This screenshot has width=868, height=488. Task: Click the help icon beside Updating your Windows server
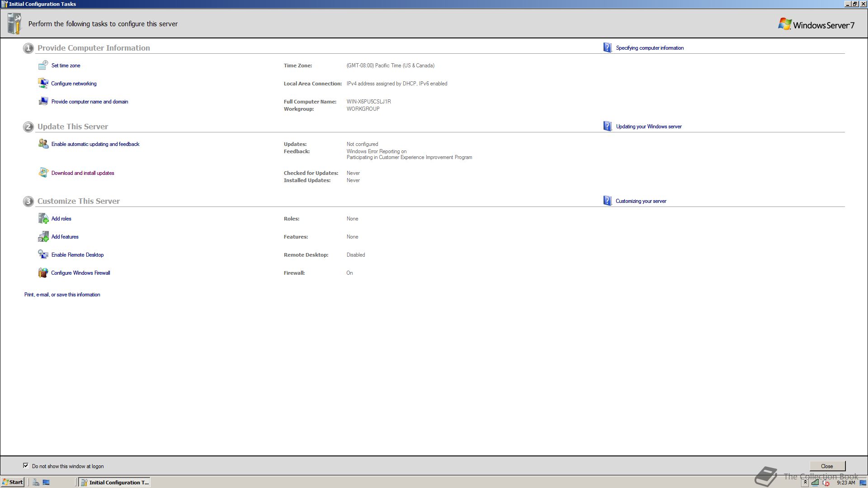click(607, 127)
